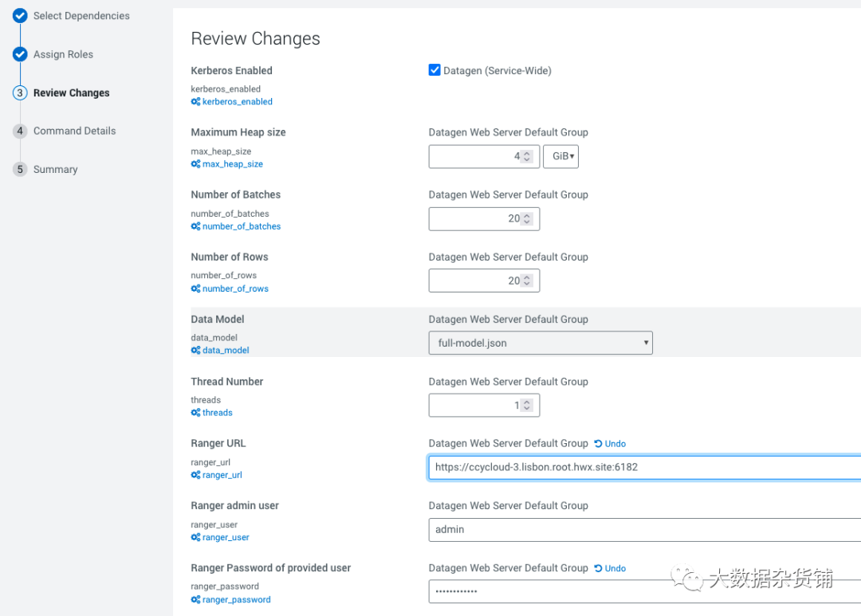861x616 pixels.
Task: Click the Review Changes page heading
Action: [255, 38]
